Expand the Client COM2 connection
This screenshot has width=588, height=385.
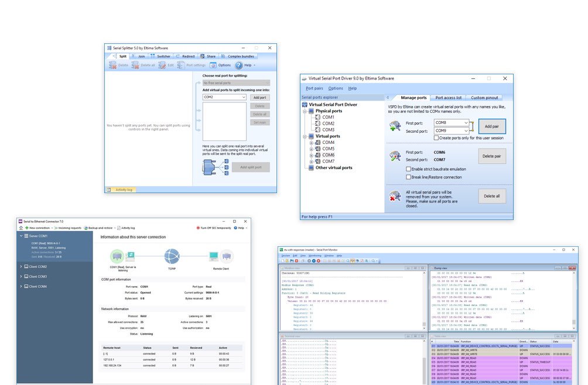point(21,267)
